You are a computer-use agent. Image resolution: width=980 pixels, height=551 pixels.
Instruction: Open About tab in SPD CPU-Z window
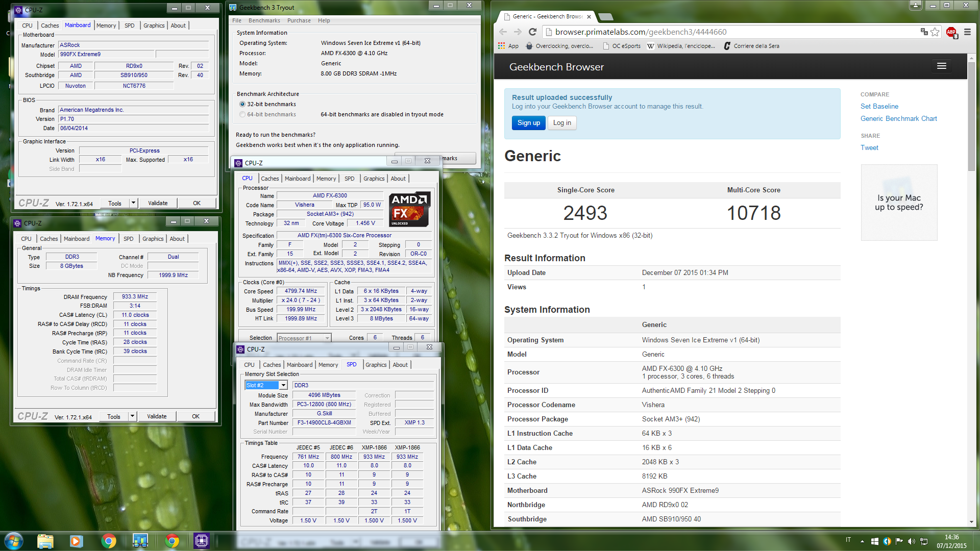pyautogui.click(x=400, y=365)
